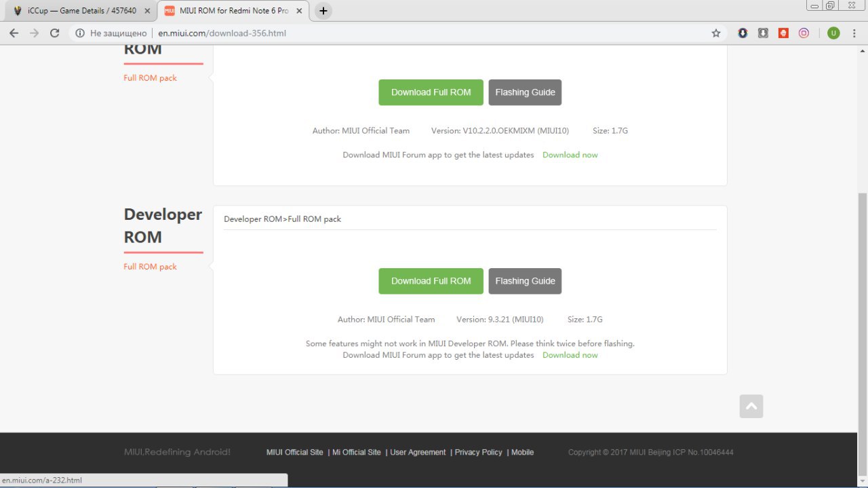Viewport: 868px width, 488px height.
Task: Click the Size: 1.7G text in Developer ROM
Action: pyautogui.click(x=585, y=319)
